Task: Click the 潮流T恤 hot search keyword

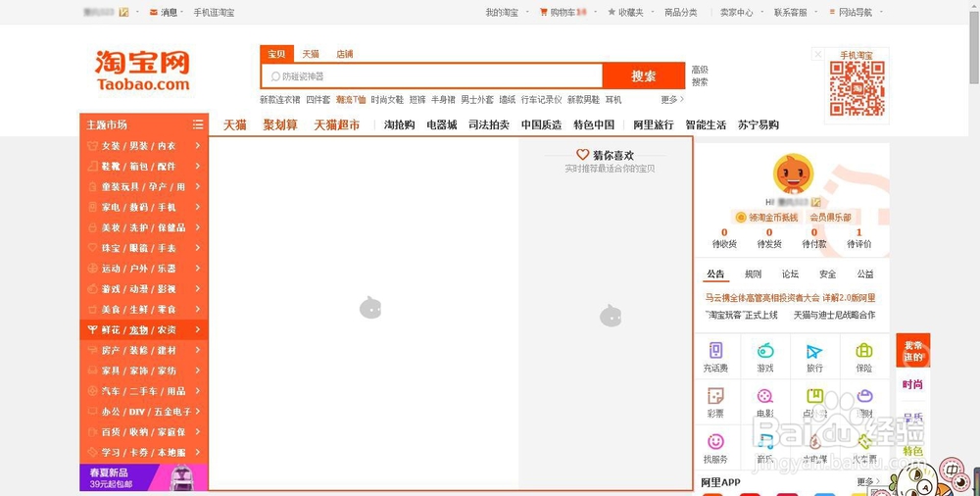Action: (x=351, y=99)
